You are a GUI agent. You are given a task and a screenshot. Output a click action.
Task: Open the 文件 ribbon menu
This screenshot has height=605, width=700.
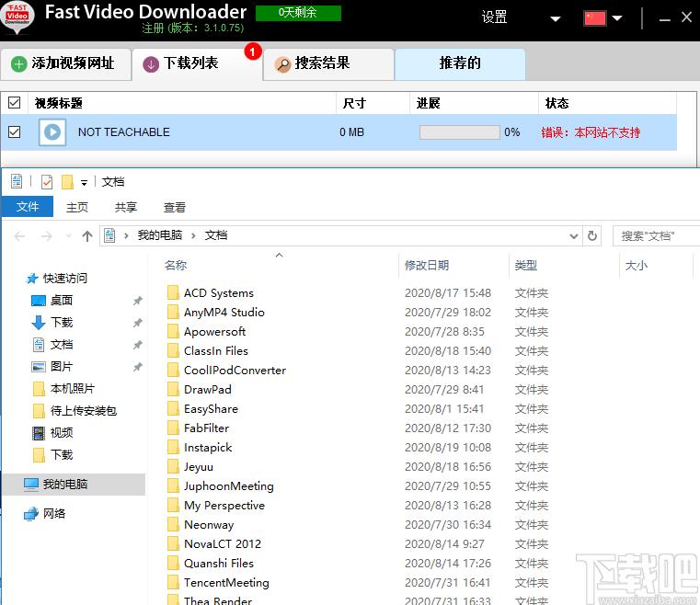28,207
